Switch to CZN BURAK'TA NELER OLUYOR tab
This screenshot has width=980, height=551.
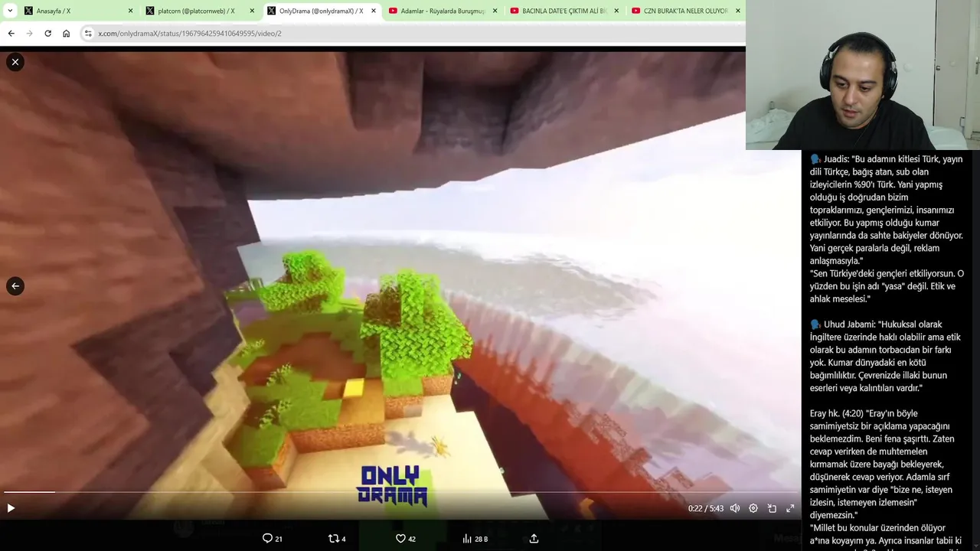686,11
